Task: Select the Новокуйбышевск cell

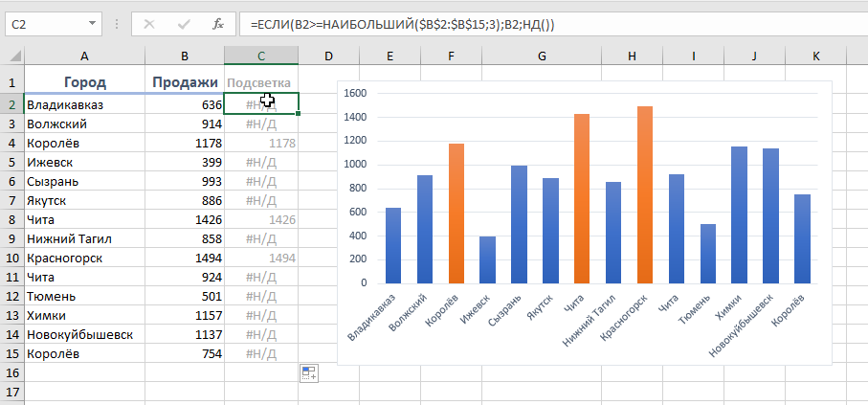Action: click(84, 335)
